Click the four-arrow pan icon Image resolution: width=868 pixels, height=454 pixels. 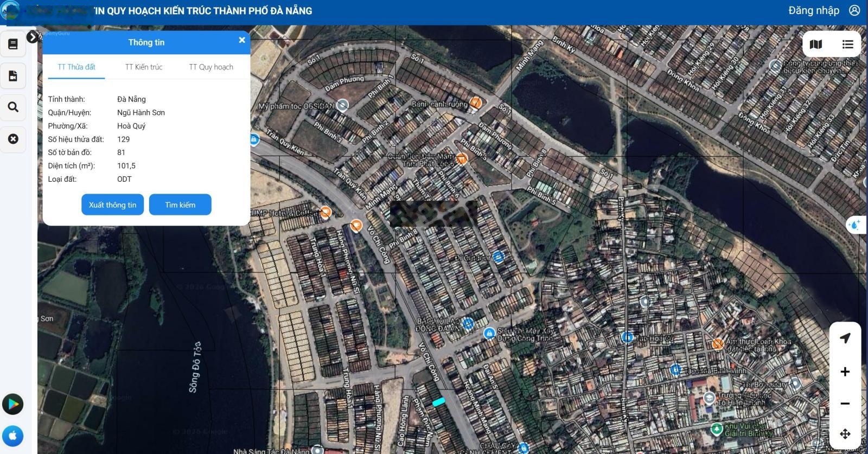coord(845,434)
